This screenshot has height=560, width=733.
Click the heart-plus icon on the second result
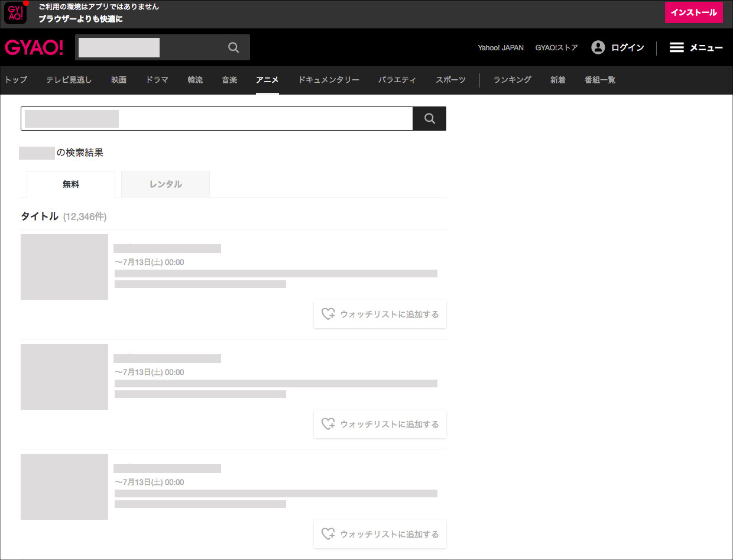pyautogui.click(x=328, y=424)
